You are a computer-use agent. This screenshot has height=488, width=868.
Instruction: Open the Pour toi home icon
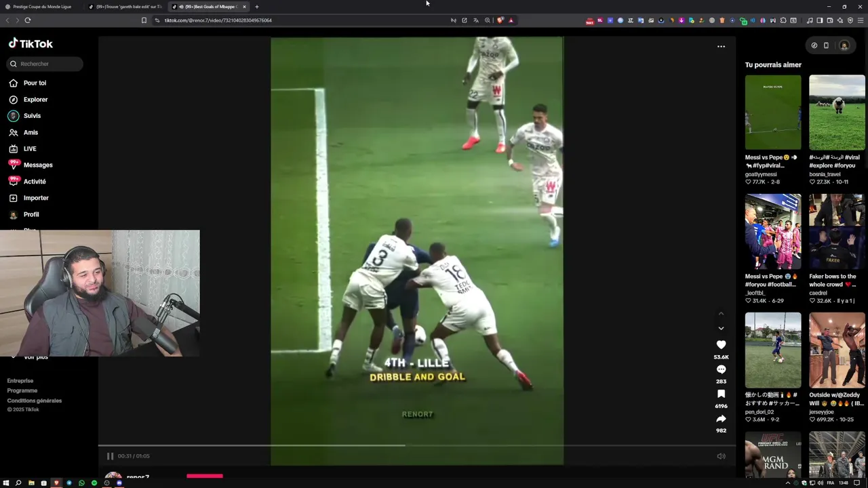coord(13,83)
